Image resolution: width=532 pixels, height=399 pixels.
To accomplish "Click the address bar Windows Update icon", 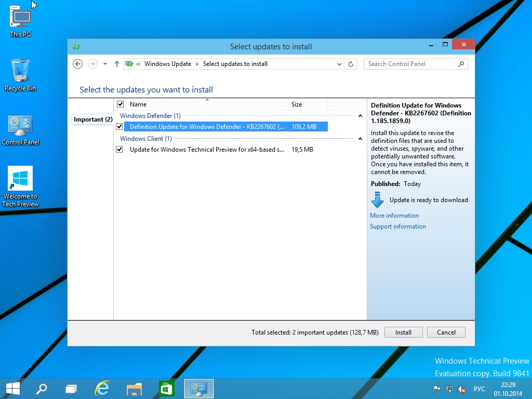I will (129, 64).
